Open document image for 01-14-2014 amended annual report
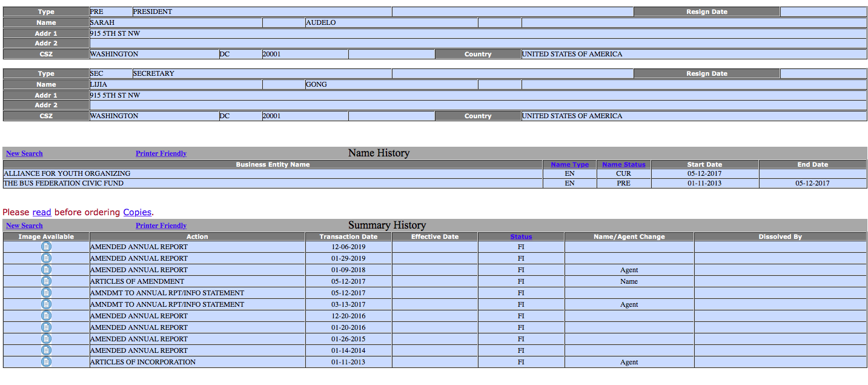868x385 pixels. (x=46, y=350)
